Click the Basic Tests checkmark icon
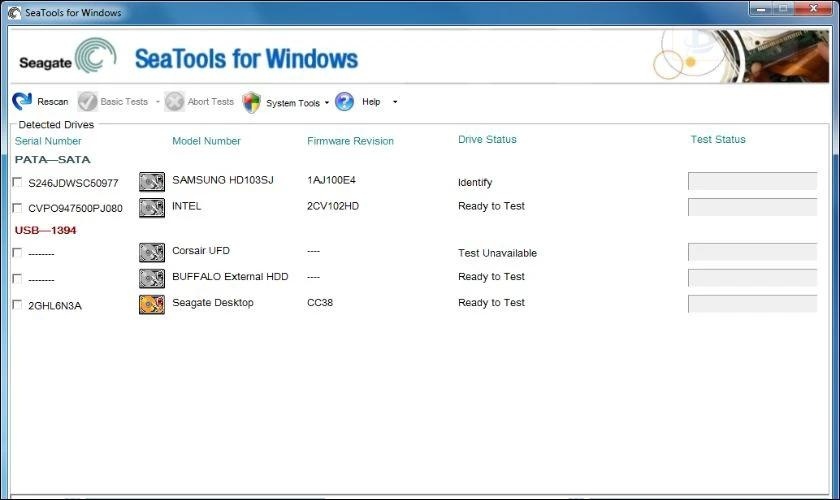840x500 pixels. pyautogui.click(x=87, y=101)
